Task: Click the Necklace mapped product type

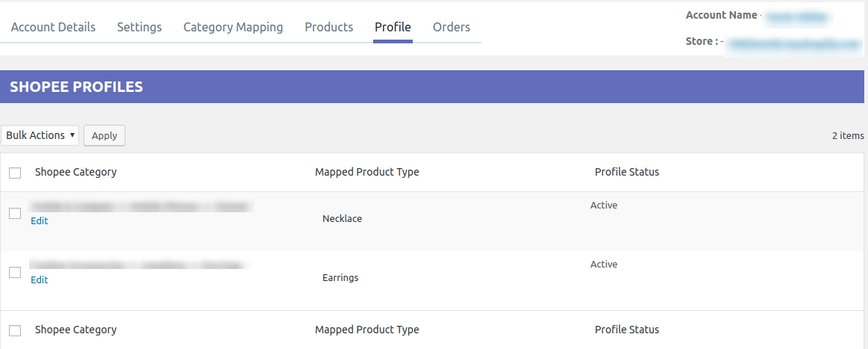Action: coord(342,219)
